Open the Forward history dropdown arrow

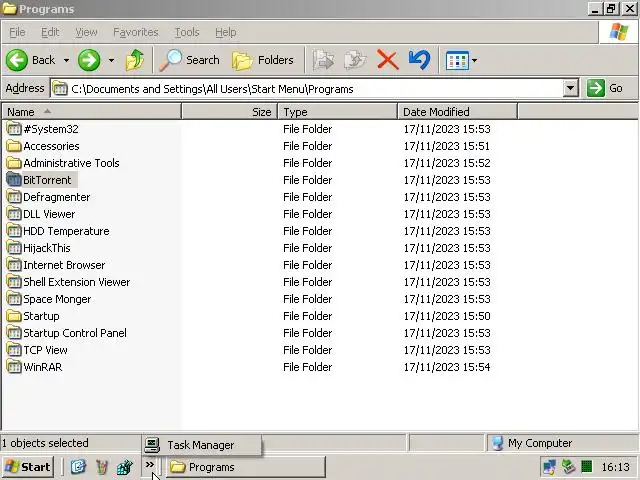pyautogui.click(x=111, y=60)
